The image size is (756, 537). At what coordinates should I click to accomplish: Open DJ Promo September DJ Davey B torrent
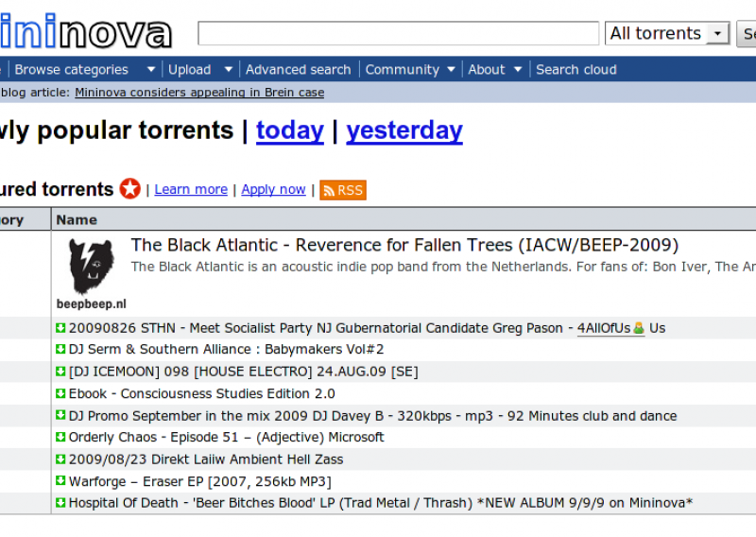pyautogui.click(x=372, y=415)
